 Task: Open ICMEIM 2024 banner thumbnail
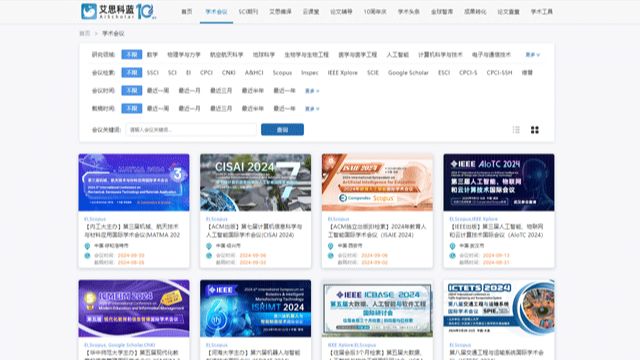134,308
